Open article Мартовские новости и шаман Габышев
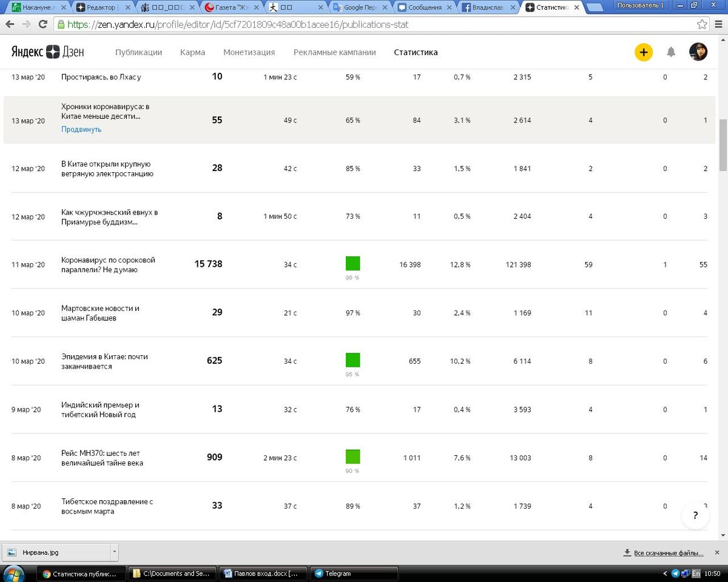728x582 pixels. (100, 313)
